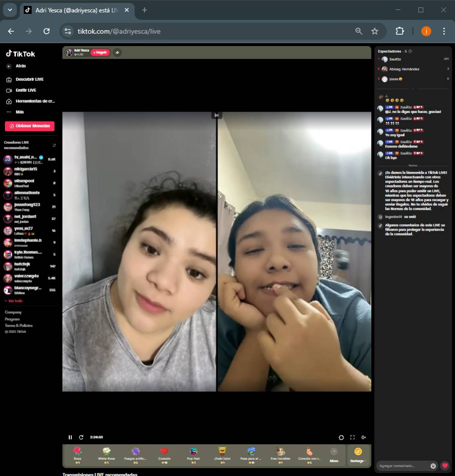
Task: Open Descubrir LIVE in the sidebar
Action: click(29, 79)
